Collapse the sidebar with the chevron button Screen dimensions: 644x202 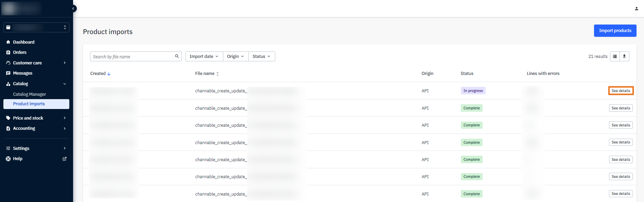pos(73,9)
